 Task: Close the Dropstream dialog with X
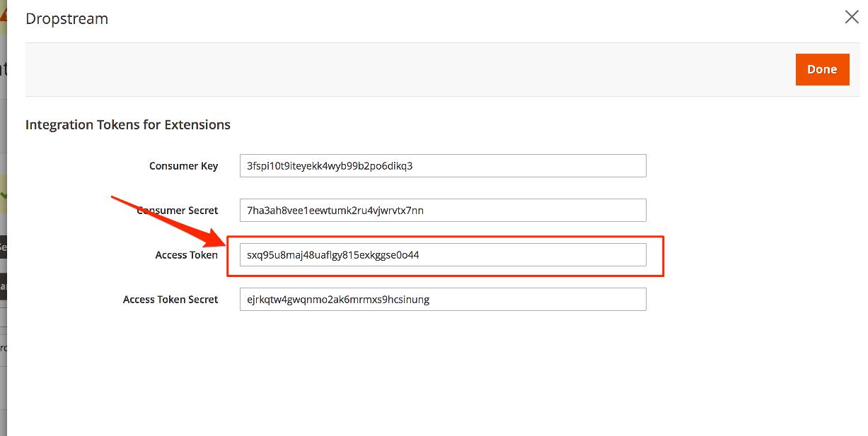(x=852, y=18)
